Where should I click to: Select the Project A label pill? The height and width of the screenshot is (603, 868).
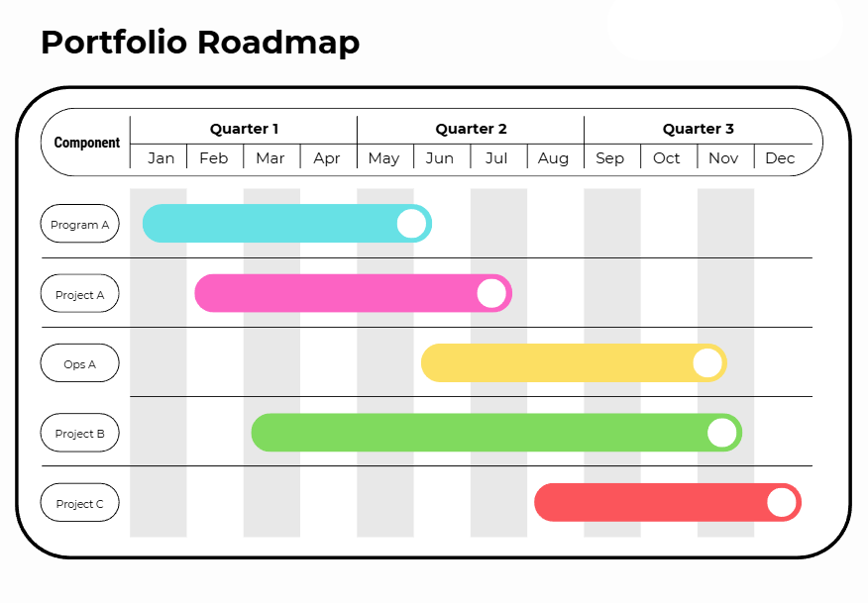click(x=80, y=294)
